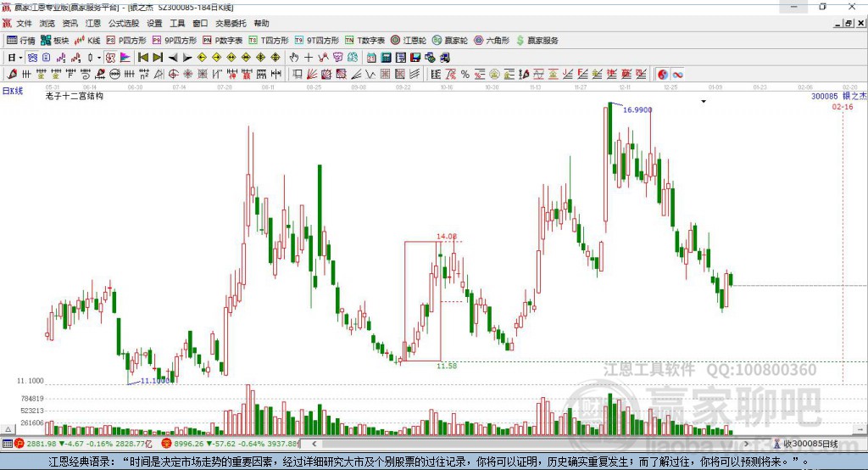
Task: Open the small black triangle chart dropdown
Action: tap(704, 102)
